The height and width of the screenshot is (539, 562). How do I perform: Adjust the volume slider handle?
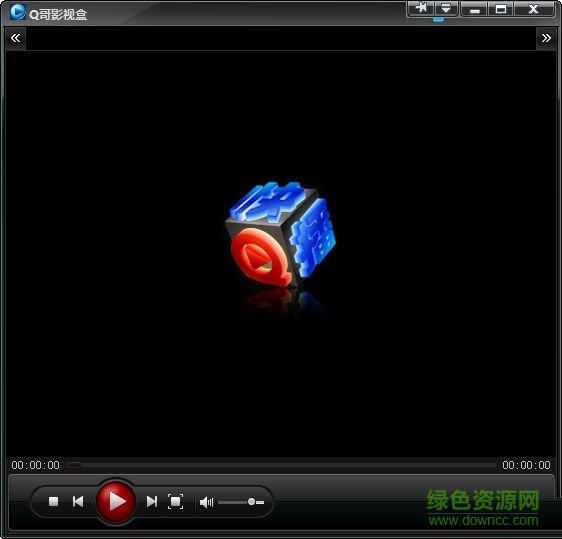click(252, 502)
